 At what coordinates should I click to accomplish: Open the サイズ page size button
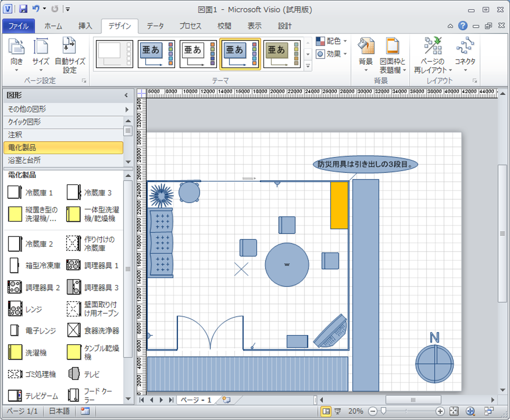pos(40,54)
